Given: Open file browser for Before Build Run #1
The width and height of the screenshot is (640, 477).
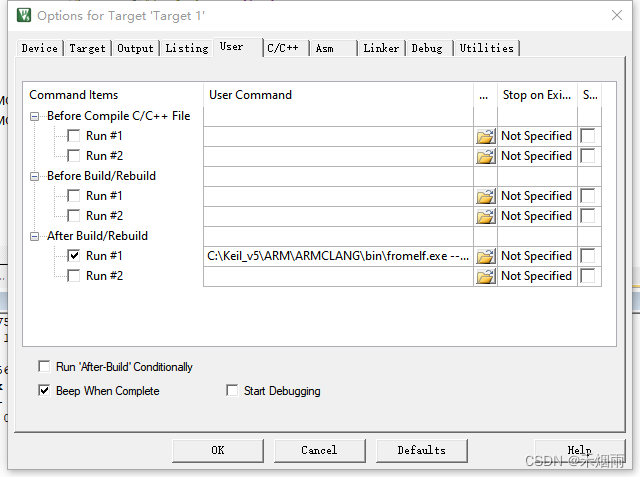Looking at the screenshot, I should click(x=486, y=196).
